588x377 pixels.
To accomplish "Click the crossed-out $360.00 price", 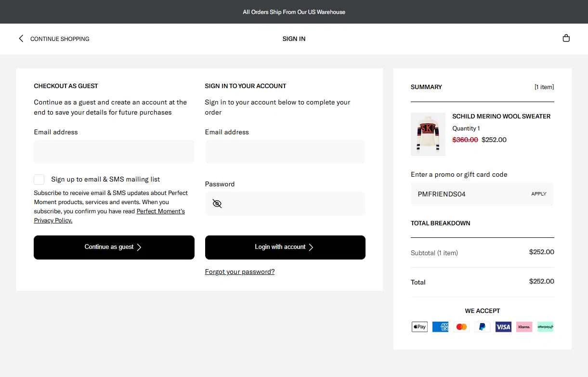I will tap(465, 140).
